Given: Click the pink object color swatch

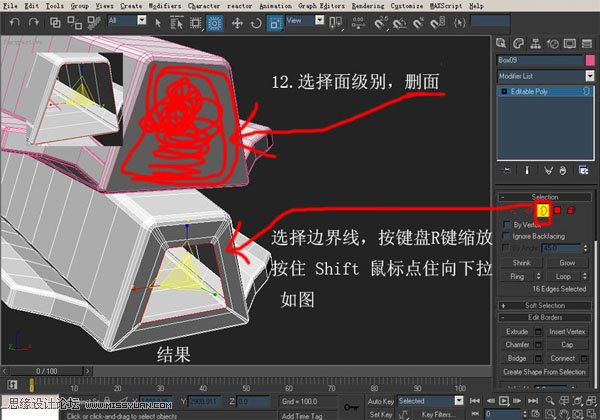Looking at the screenshot, I should point(590,60).
